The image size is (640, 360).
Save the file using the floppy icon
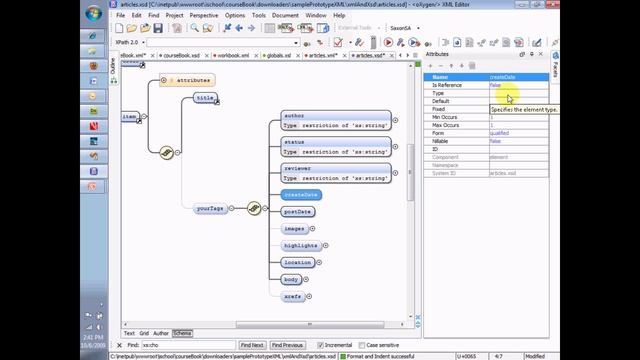click(158, 28)
